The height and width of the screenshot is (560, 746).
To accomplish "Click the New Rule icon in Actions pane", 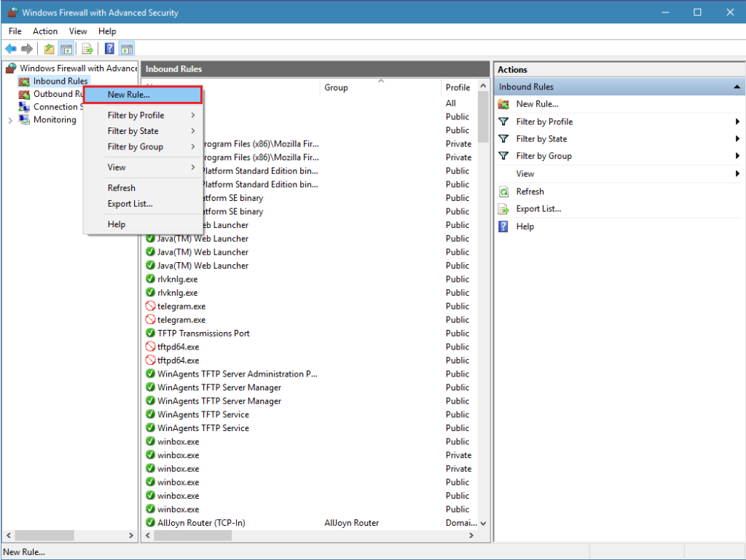I will 503,104.
